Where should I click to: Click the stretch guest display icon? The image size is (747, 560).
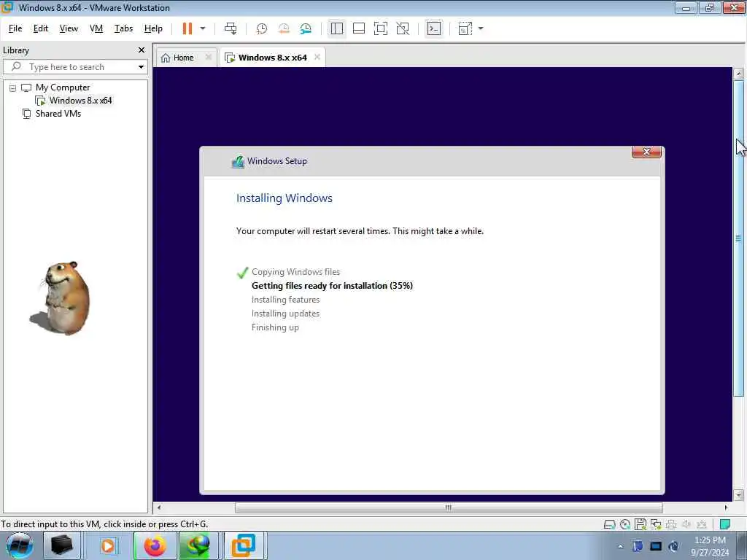point(465,28)
